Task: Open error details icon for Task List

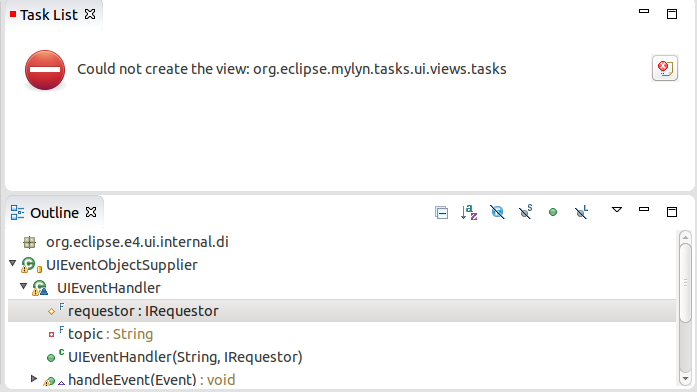Action: click(665, 68)
